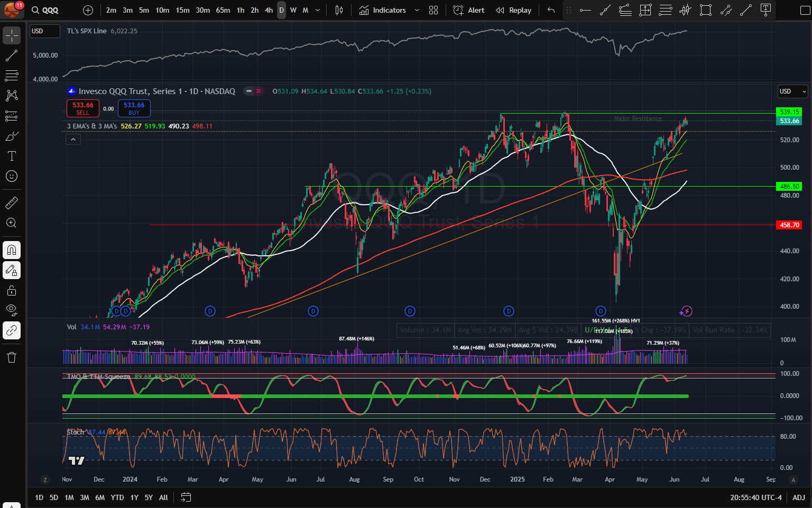The image size is (812, 508).
Task: Set date range to 3M
Action: point(85,497)
